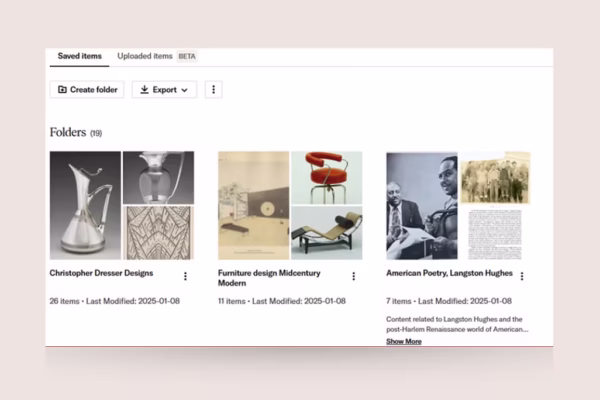Screen dimensions: 600x400
Task: Click '7 items • Last Modified: 2025-01-08' text
Action: (449, 301)
